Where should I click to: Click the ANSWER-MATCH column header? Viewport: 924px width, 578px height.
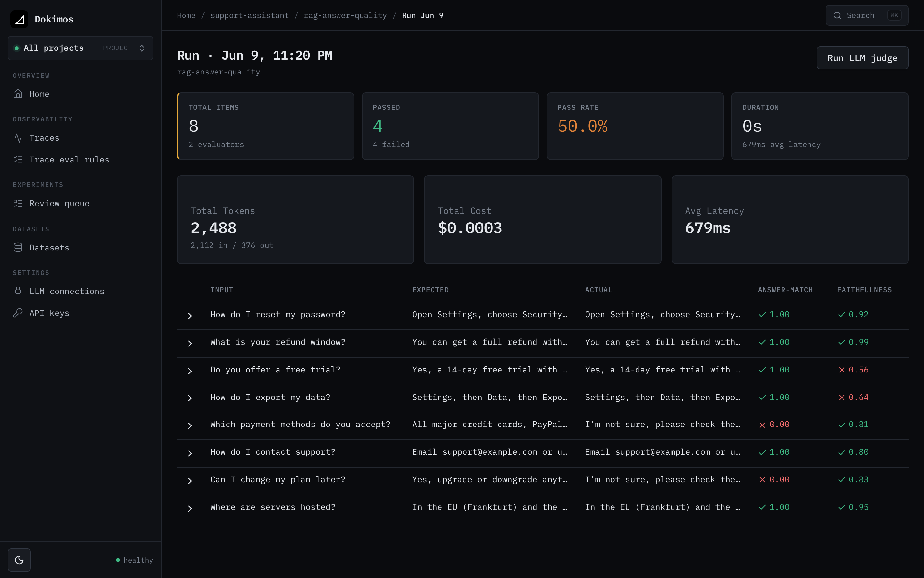[x=785, y=290]
